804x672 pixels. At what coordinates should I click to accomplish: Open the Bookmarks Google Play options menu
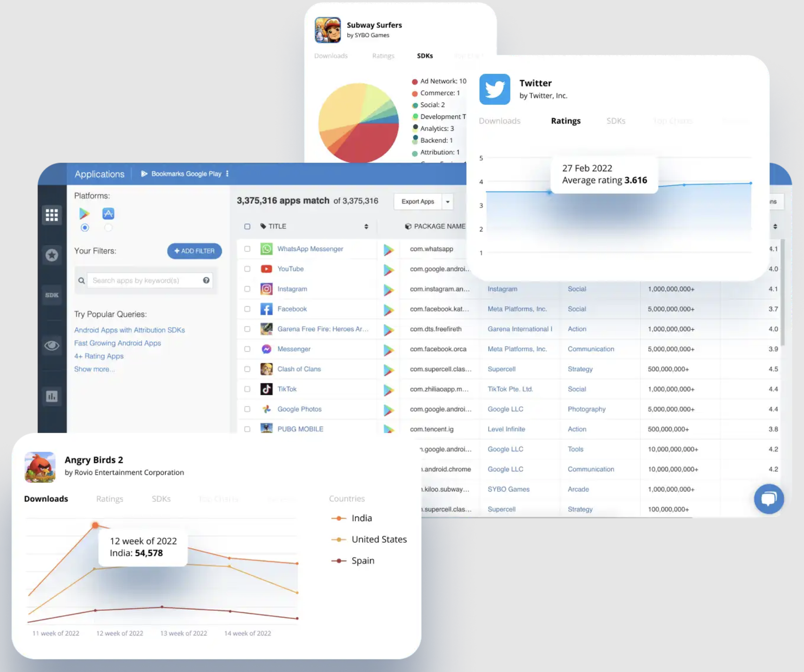[x=227, y=174]
